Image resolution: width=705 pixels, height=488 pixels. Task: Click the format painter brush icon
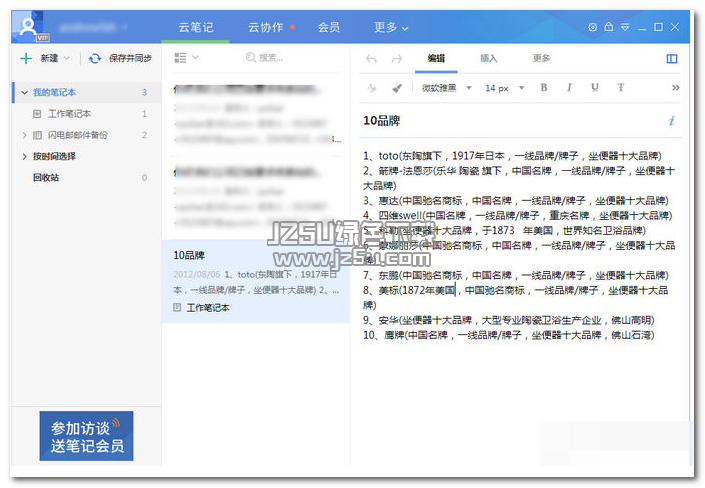pos(397,88)
